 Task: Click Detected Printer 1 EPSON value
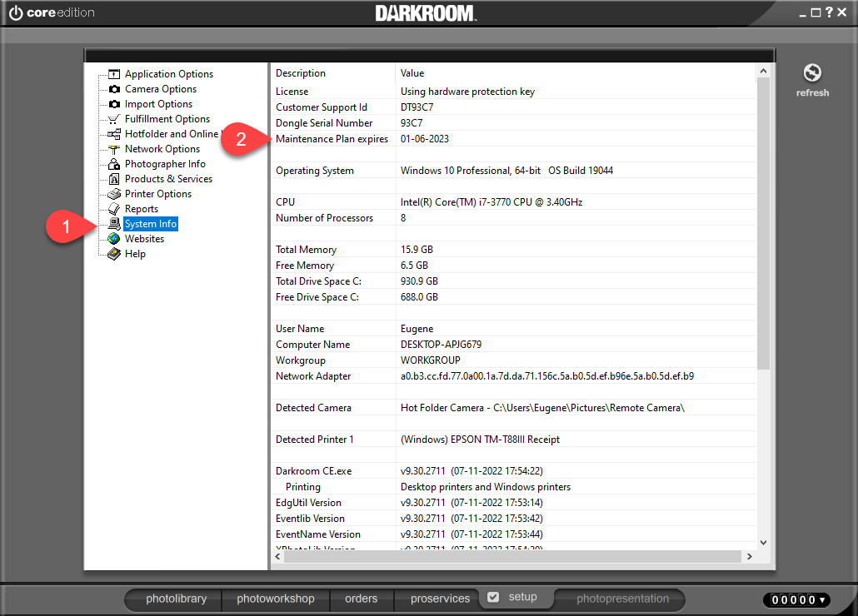pyautogui.click(x=481, y=440)
